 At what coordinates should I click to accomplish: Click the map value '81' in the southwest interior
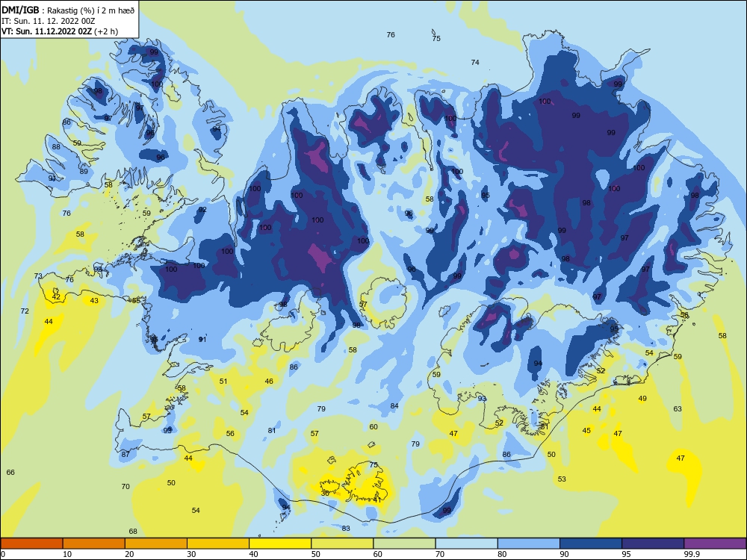pos(272,431)
